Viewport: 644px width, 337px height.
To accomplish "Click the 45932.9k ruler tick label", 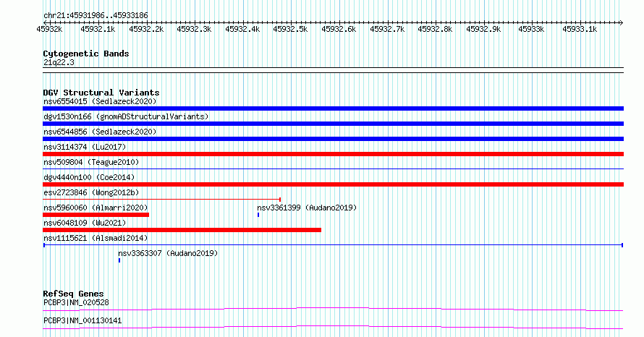I will (x=484, y=29).
